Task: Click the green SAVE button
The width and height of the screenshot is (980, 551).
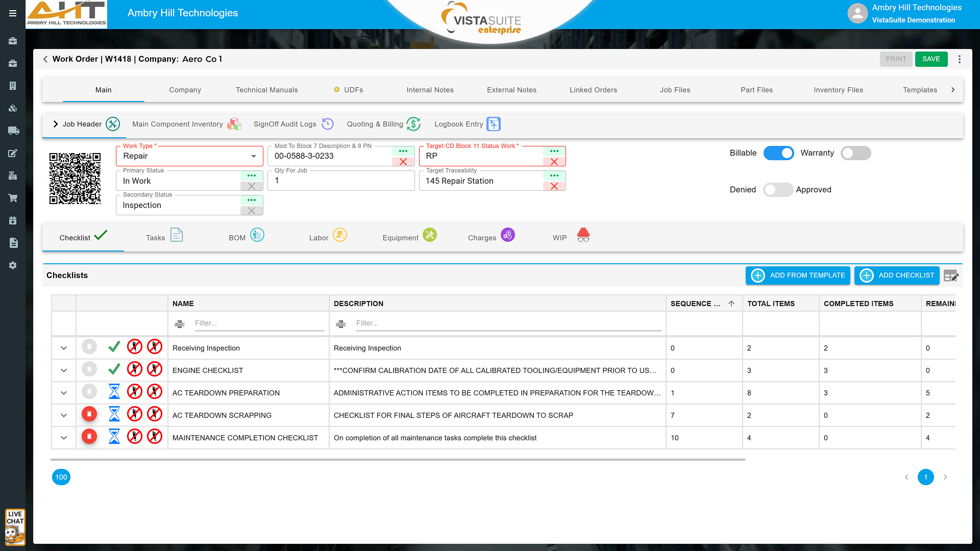Action: [931, 59]
